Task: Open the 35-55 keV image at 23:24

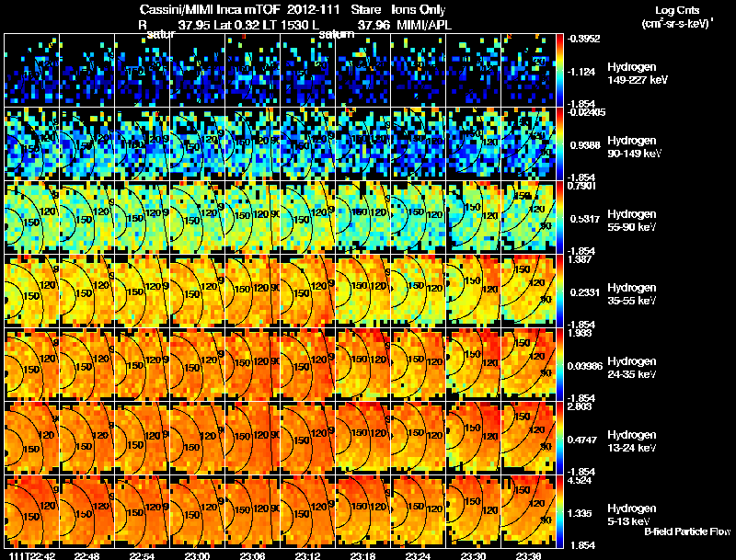Action: pos(419,291)
